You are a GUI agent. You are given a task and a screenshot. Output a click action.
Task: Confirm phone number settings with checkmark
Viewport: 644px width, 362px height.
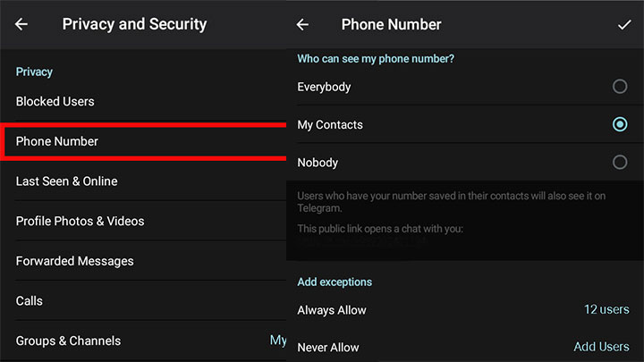pyautogui.click(x=624, y=25)
